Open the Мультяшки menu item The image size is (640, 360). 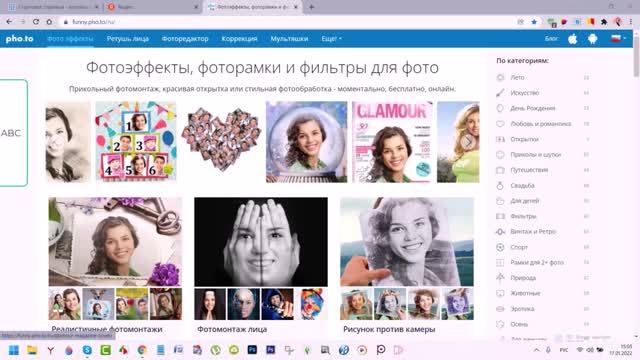pos(289,39)
